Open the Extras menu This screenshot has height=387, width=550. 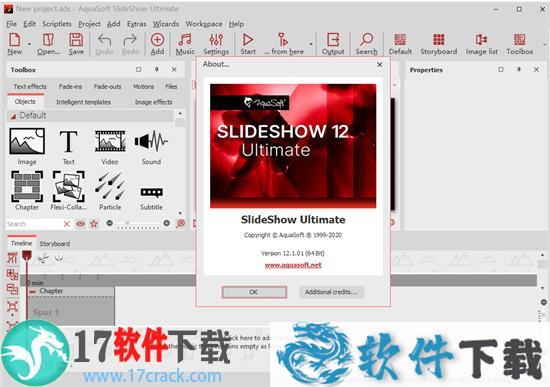tap(136, 24)
